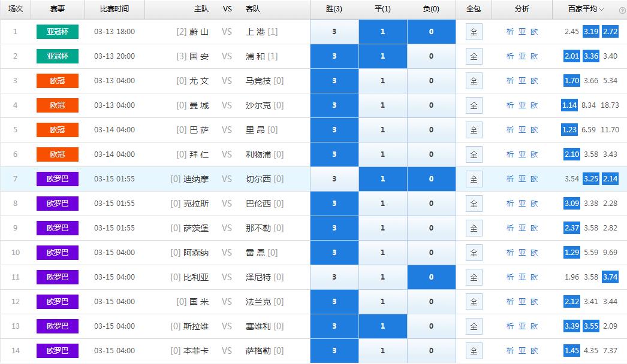Open 亚 odds for 尤文 vs 马竞技
The image size is (627, 364).
[x=522, y=81]
